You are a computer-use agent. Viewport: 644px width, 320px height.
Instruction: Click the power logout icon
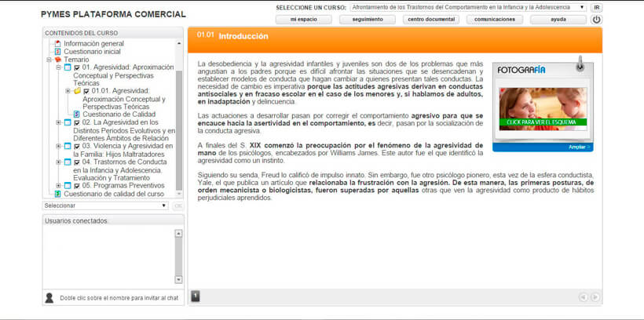596,20
